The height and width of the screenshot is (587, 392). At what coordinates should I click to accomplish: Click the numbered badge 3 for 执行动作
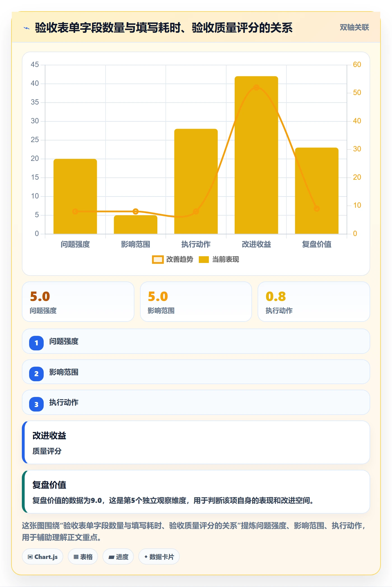tap(36, 404)
